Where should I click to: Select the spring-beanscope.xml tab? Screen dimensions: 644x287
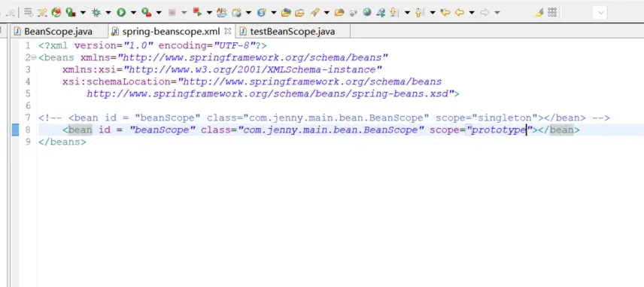[171, 31]
